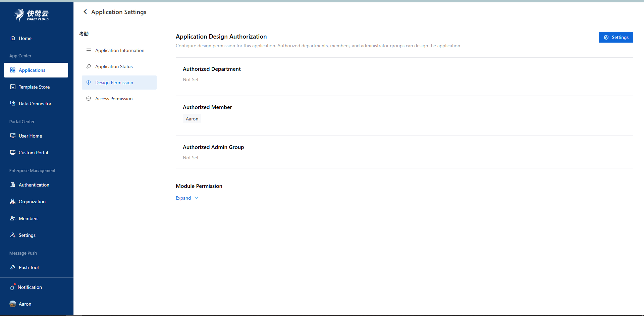Image resolution: width=644 pixels, height=316 pixels.
Task: Open Authentication under Enterprise Management
Action: 34,185
